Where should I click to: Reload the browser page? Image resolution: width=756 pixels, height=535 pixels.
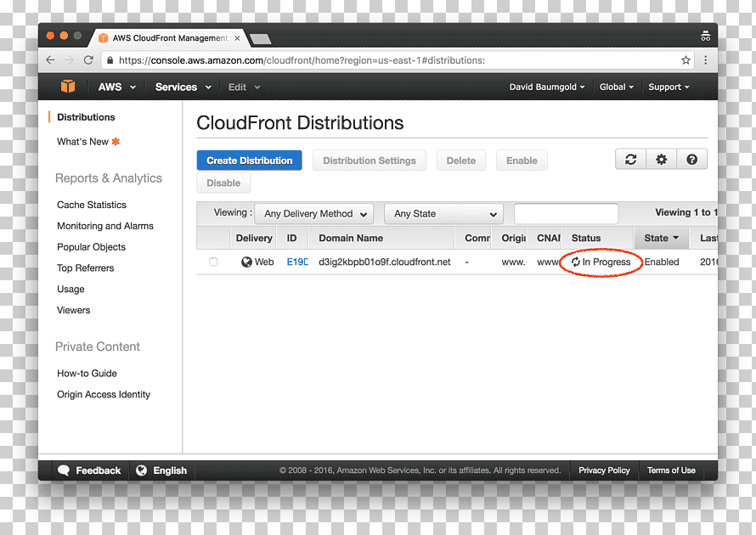88,60
